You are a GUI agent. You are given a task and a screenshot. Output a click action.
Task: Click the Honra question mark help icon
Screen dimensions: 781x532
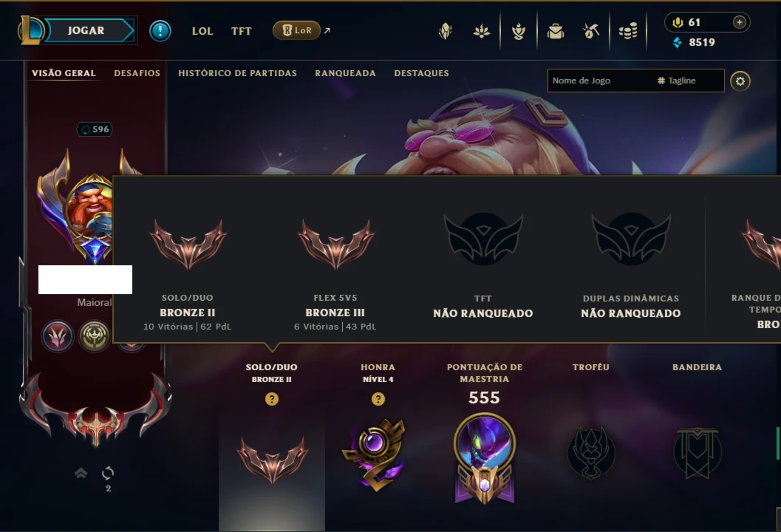(x=378, y=399)
